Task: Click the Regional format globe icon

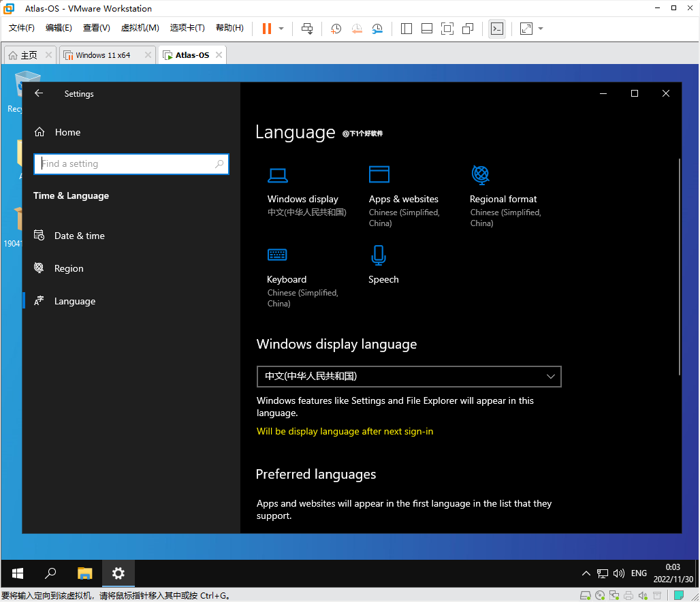Action: coord(481,175)
